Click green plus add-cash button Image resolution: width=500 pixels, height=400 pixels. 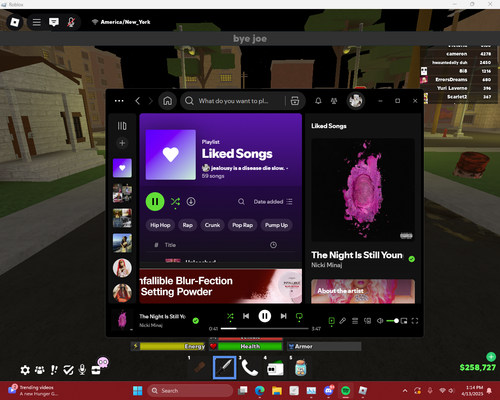pyautogui.click(x=491, y=357)
